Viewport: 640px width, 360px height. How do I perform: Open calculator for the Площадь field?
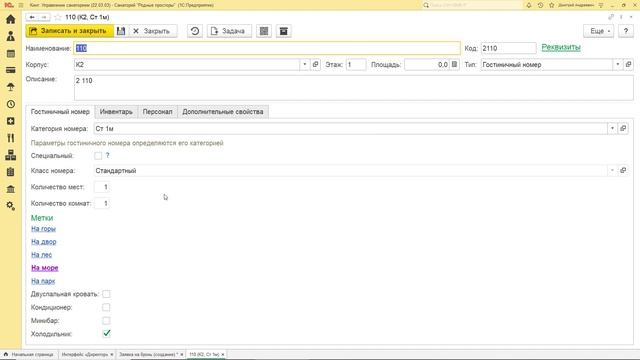coord(454,64)
